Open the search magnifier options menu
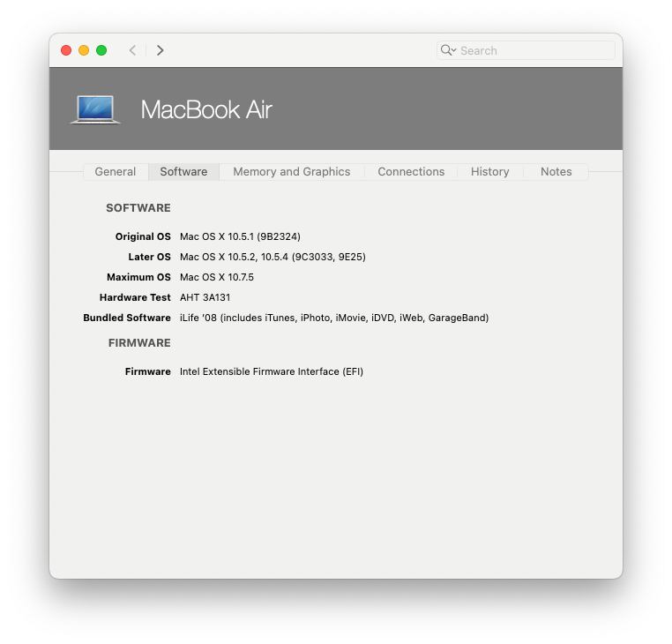672x644 pixels. pos(448,50)
